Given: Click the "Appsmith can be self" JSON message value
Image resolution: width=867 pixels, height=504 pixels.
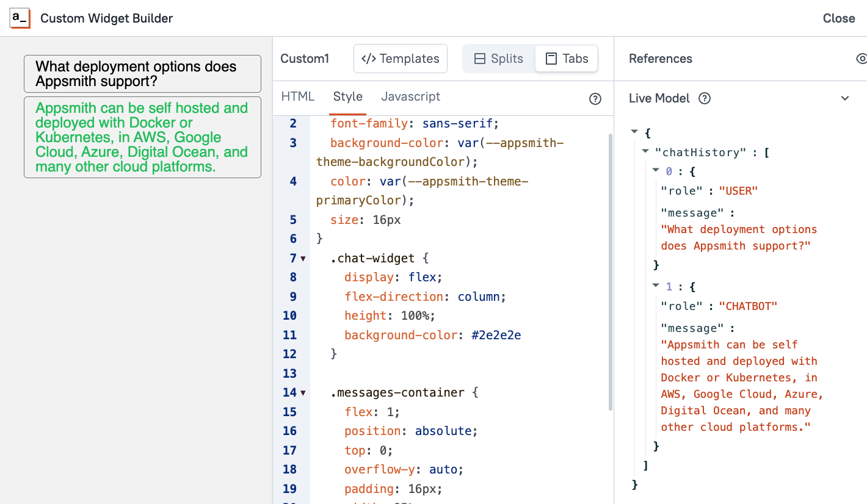Looking at the screenshot, I should pos(742,386).
